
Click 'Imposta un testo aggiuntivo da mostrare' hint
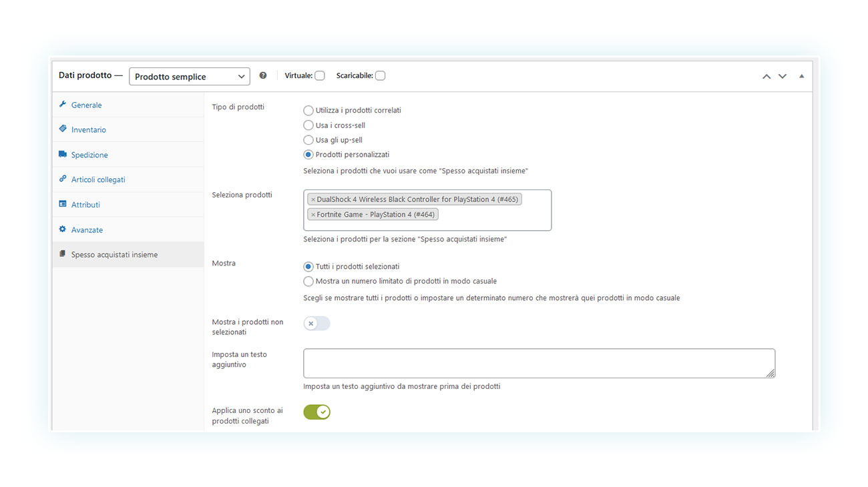click(x=402, y=386)
